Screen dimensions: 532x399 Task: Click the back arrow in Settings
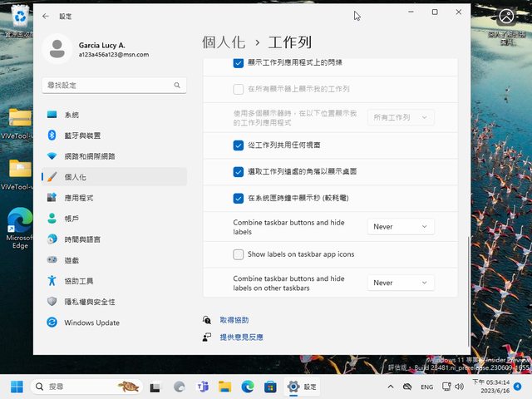tap(46, 16)
